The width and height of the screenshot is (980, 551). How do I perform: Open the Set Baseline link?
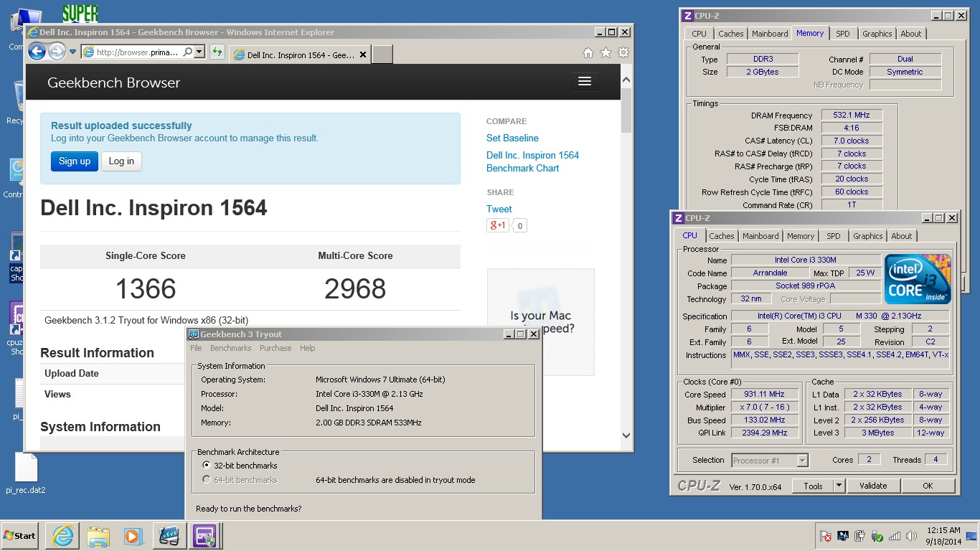coord(512,138)
